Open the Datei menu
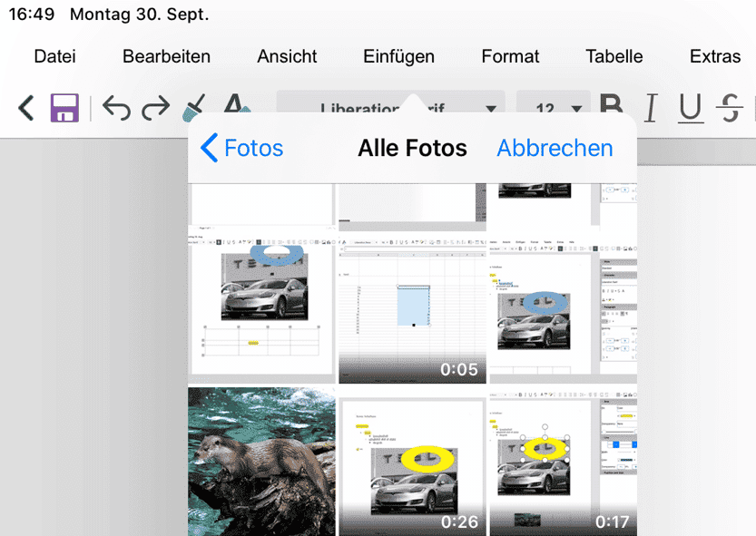The width and height of the screenshot is (756, 536). (x=54, y=56)
